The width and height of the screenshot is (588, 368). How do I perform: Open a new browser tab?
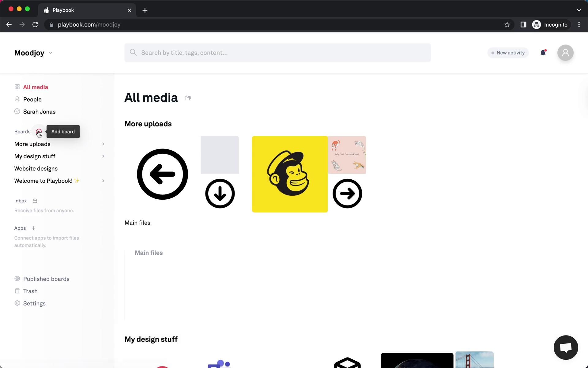click(x=145, y=10)
